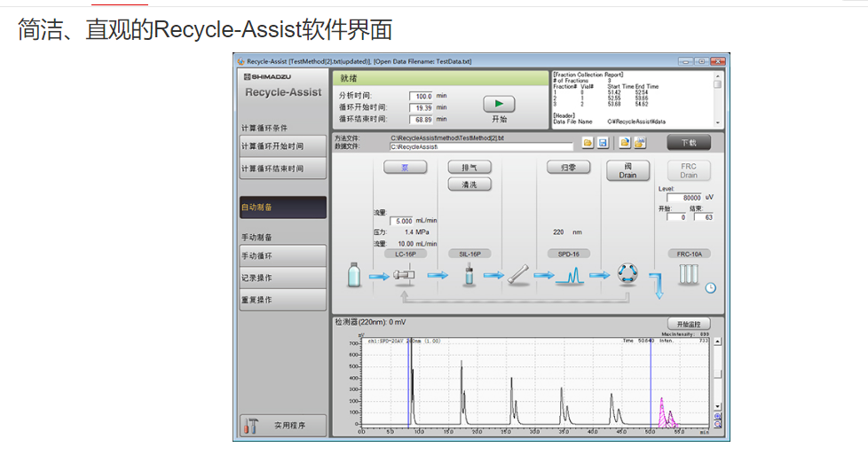868x455 pixels.
Task: Click the SIL-16P label
Action: tap(470, 254)
